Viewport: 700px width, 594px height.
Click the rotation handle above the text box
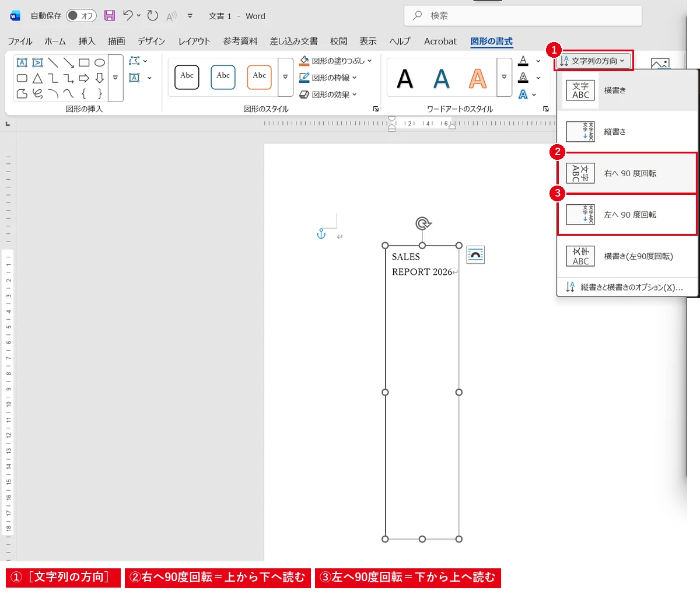(x=423, y=223)
